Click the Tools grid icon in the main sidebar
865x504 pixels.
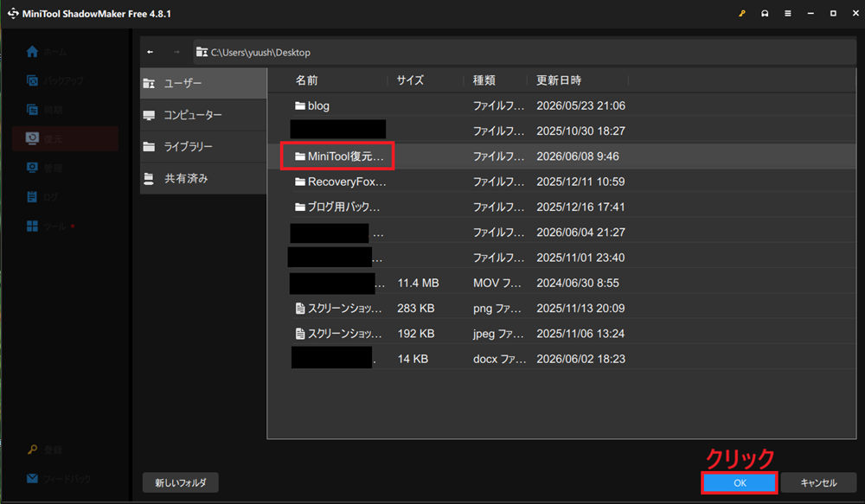pos(33,226)
